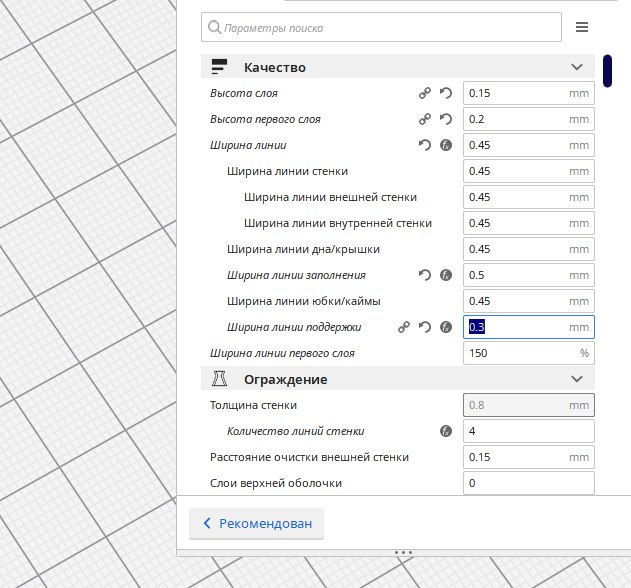Viewport: 631px width, 588px height.
Task: Edit Ширина линии заполнения value
Action: (x=529, y=275)
